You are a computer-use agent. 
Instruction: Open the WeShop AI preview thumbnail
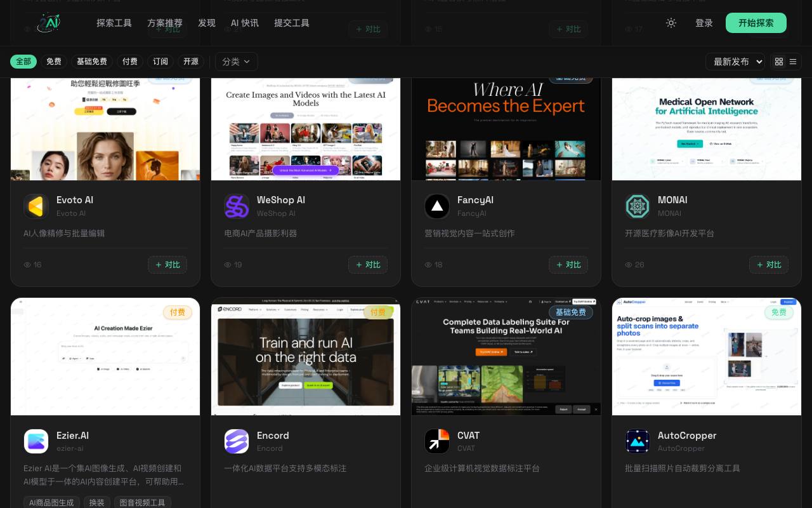click(306, 129)
